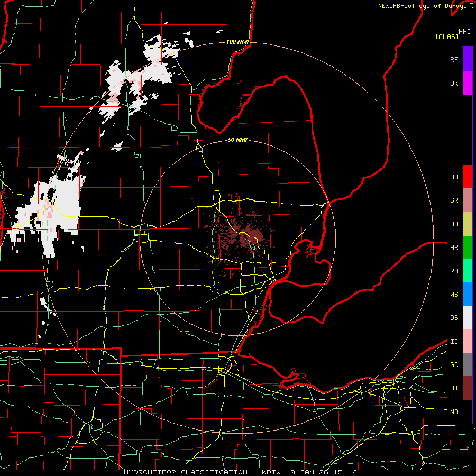The height and width of the screenshot is (476, 476).
Task: Click the DS legend label
Action: click(x=454, y=318)
